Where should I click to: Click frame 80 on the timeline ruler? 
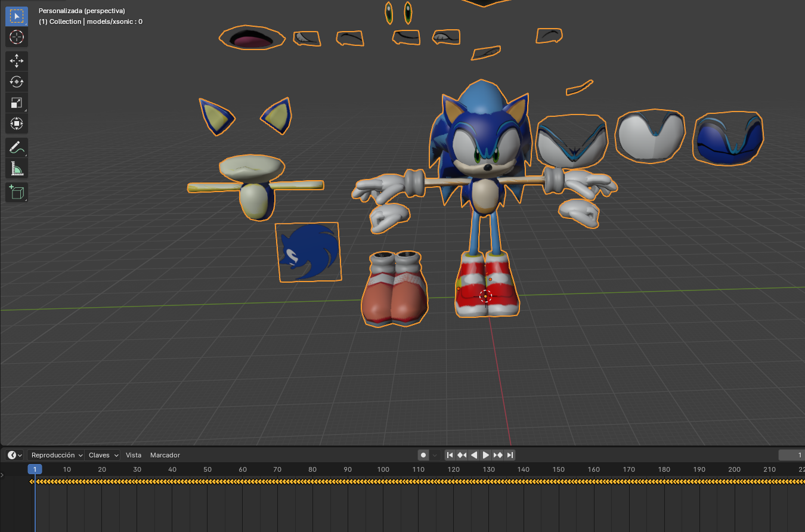coord(312,469)
